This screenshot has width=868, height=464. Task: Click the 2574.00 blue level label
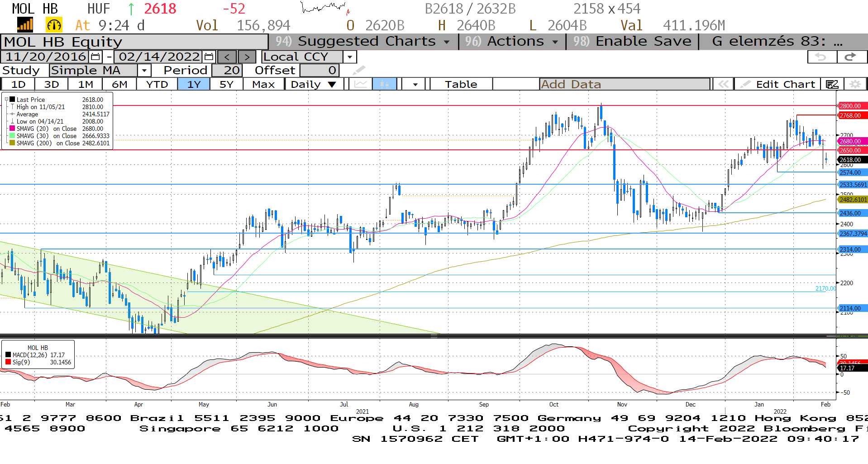[853, 172]
